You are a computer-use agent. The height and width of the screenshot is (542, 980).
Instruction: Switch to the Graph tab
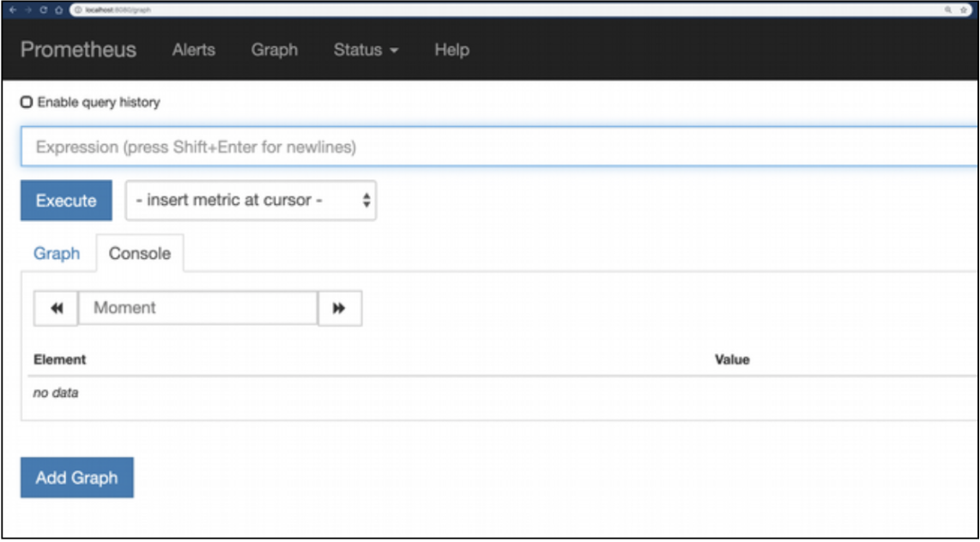tap(57, 254)
